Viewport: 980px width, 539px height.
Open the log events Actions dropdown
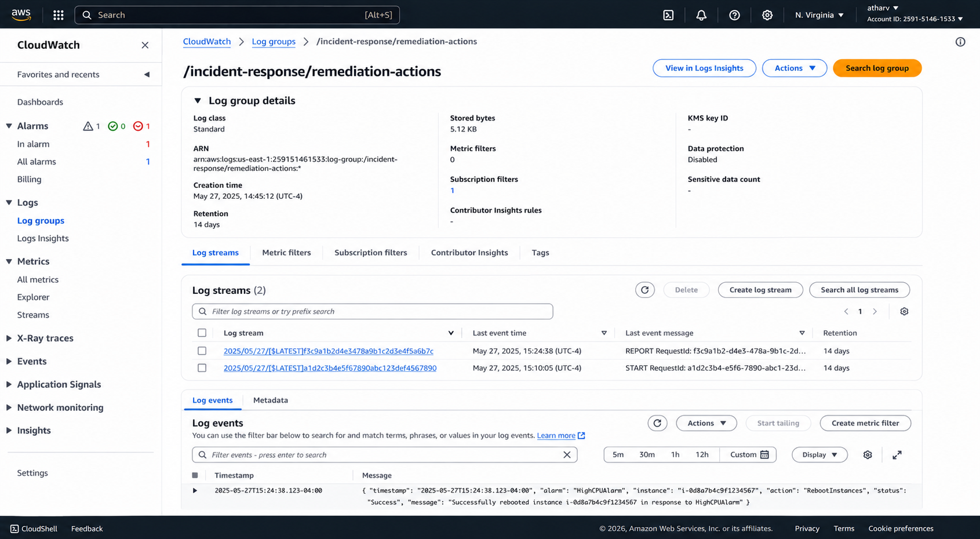pyautogui.click(x=706, y=423)
